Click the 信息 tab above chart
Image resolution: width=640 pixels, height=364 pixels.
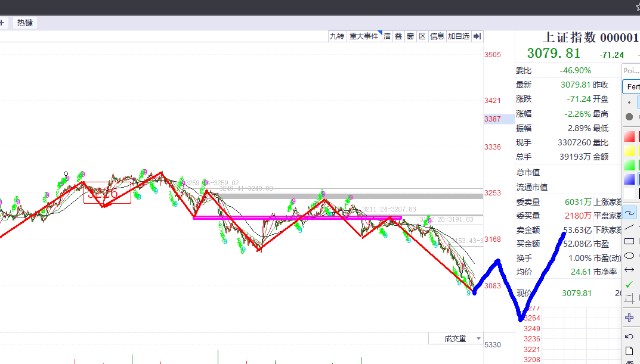click(x=437, y=36)
